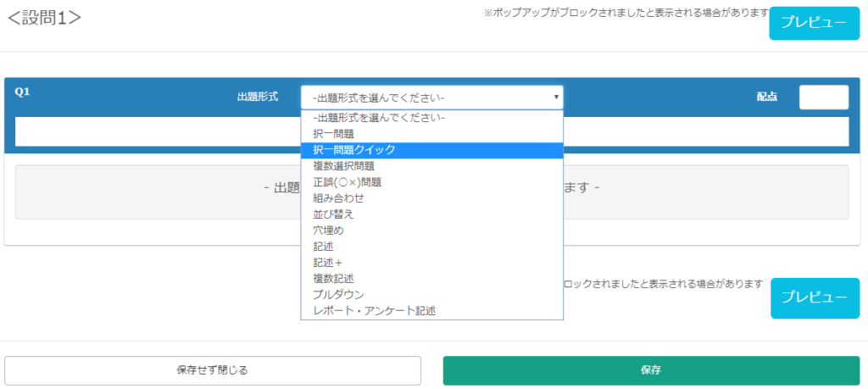Image resolution: width=868 pixels, height=389 pixels.
Task: Choose 択一問題クイック option
Action: 431,150
